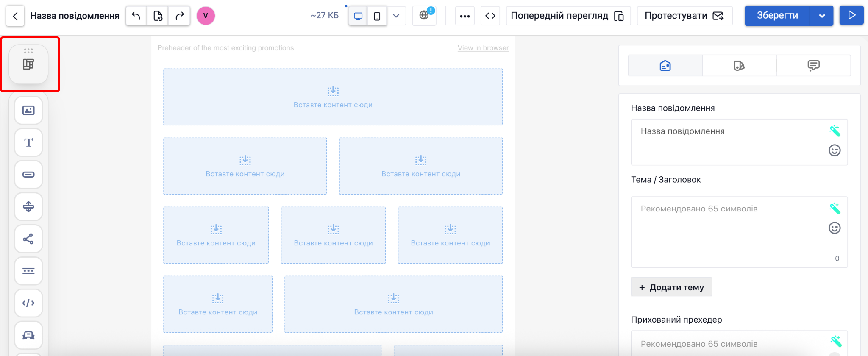Select the Social share block tool

tap(28, 239)
